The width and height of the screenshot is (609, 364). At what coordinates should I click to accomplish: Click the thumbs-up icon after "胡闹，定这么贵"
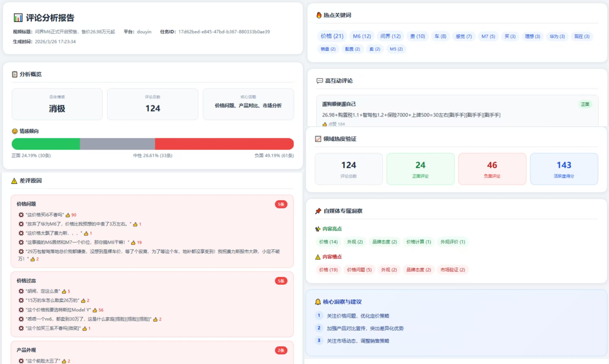coord(64,291)
